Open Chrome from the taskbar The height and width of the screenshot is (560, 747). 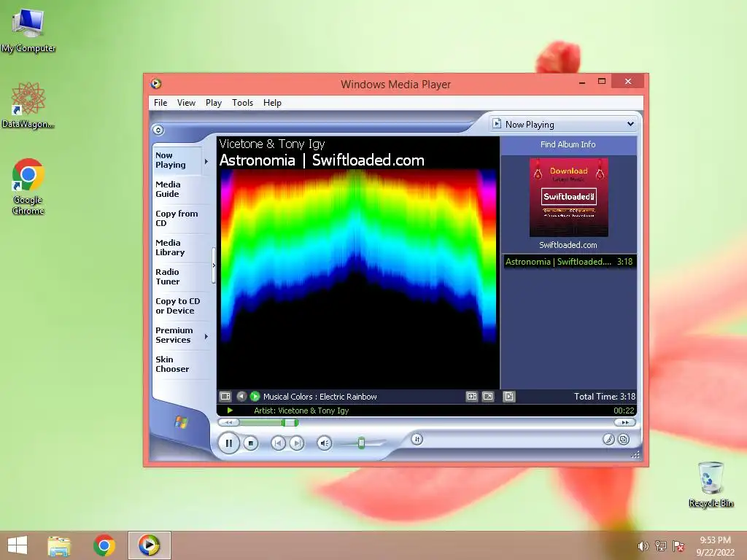click(x=104, y=545)
